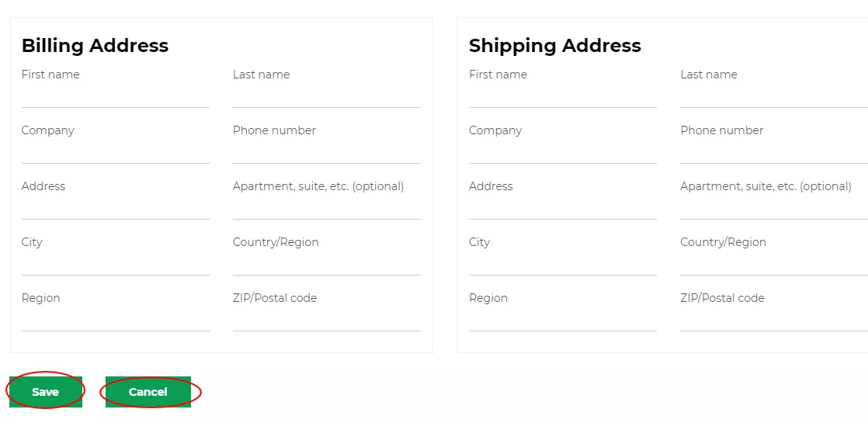Select the Shipping Company field
The height and width of the screenshot is (423, 868).
tap(563, 152)
